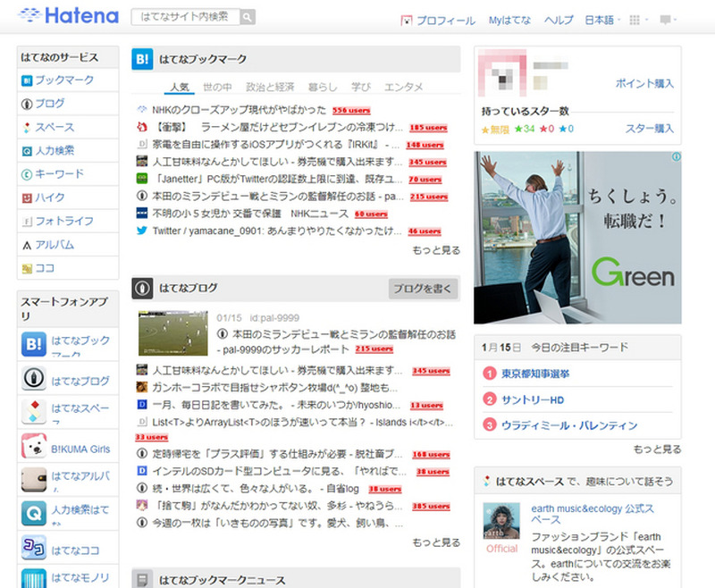
Task: Click the search magnifier button
Action: pyautogui.click(x=248, y=17)
